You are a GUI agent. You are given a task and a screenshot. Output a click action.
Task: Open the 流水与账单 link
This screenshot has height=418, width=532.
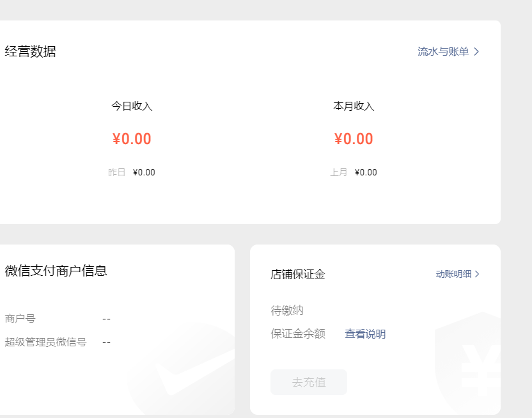(x=443, y=52)
